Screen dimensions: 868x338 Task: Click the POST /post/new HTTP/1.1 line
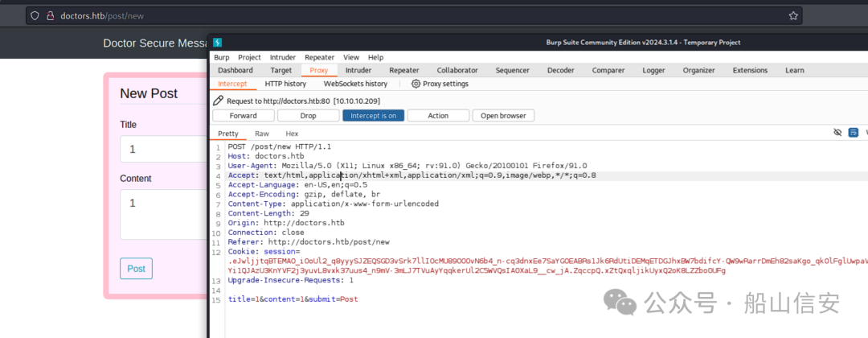click(x=280, y=146)
